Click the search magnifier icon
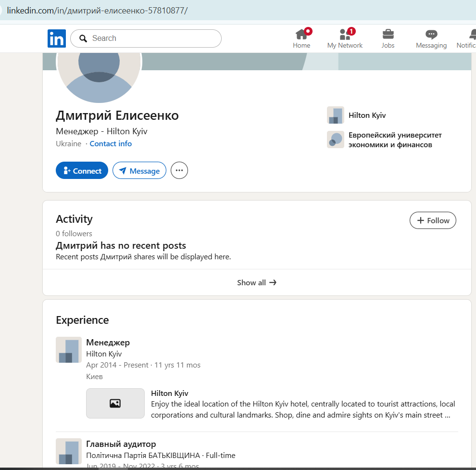 (x=83, y=38)
